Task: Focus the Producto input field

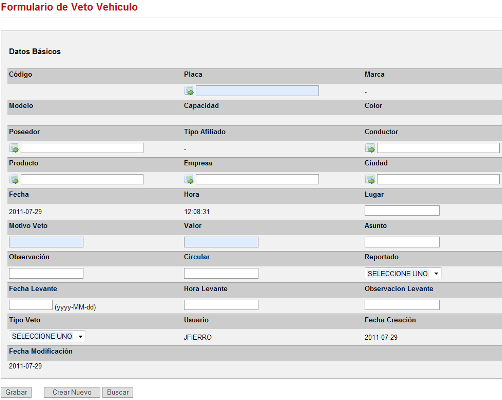Action: pos(82,180)
